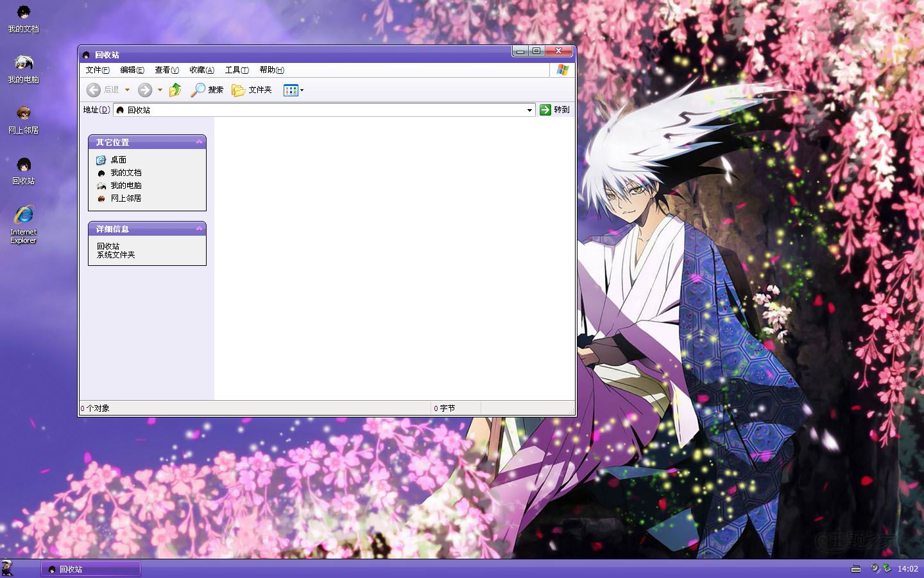Select the Internet Explorer desktop icon
Screen dimensions: 924x578
[x=23, y=225]
